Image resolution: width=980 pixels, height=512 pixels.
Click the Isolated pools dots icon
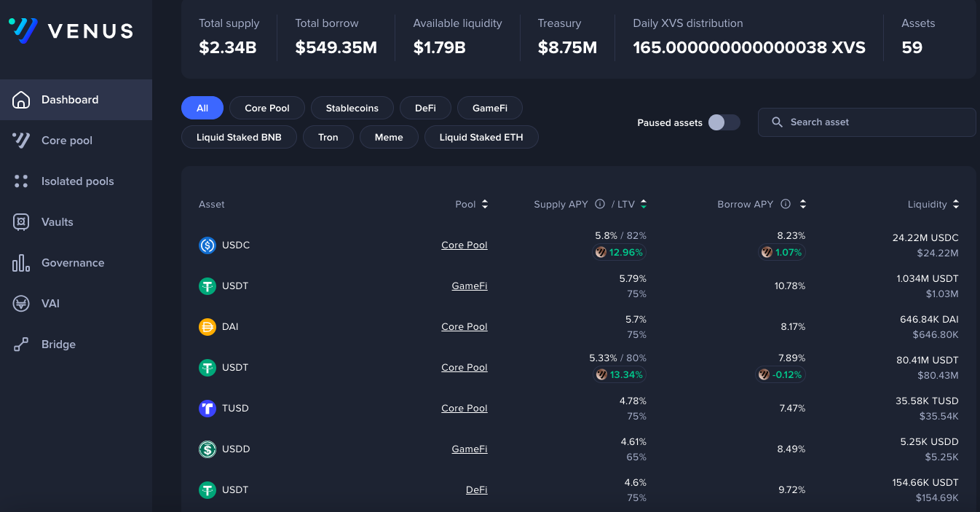[x=21, y=181]
